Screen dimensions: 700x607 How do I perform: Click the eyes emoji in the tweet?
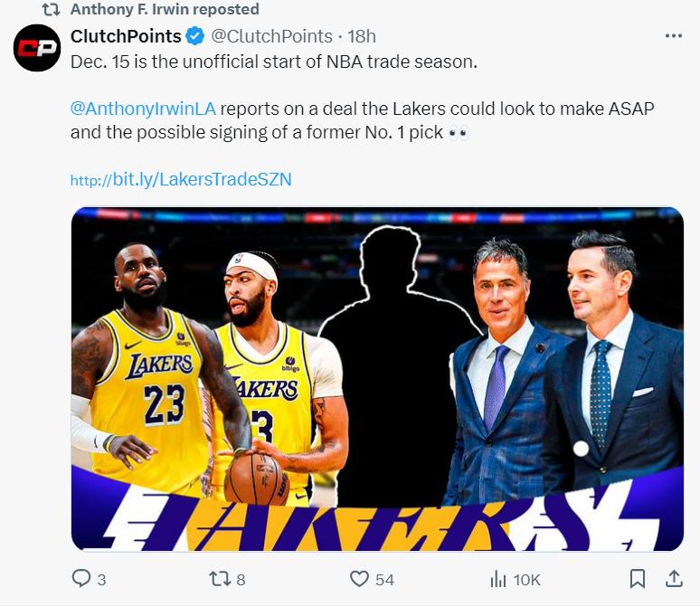click(459, 132)
